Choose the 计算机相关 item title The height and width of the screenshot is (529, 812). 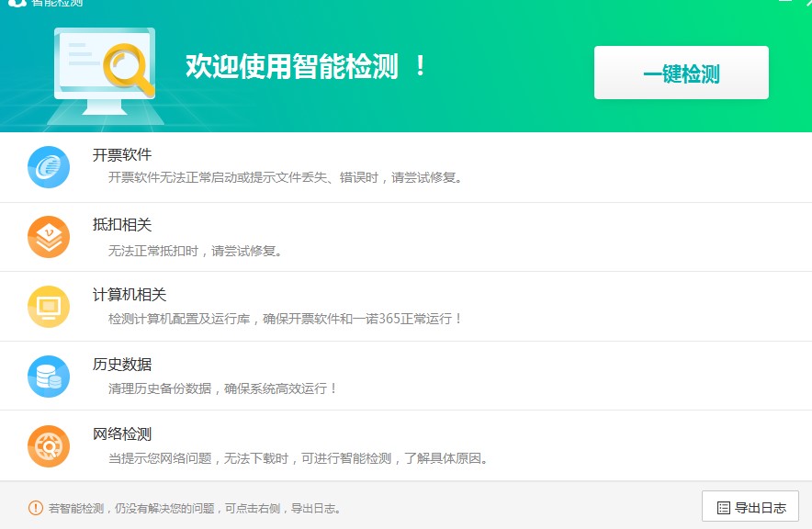click(130, 294)
